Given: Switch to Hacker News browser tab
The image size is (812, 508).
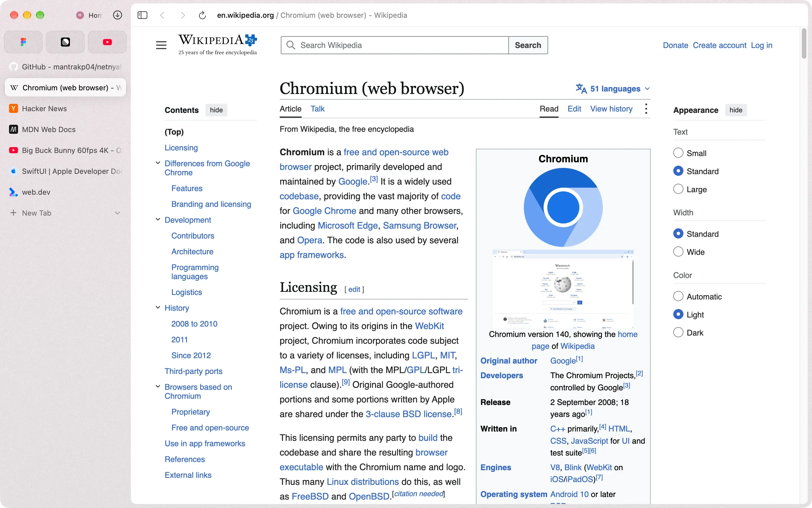Looking at the screenshot, I should pos(65,109).
